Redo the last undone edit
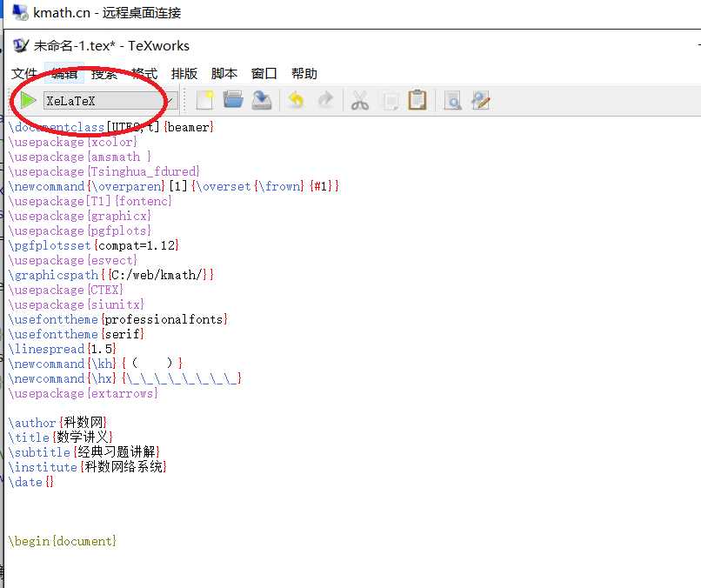Image resolution: width=701 pixels, height=588 pixels. tap(325, 101)
